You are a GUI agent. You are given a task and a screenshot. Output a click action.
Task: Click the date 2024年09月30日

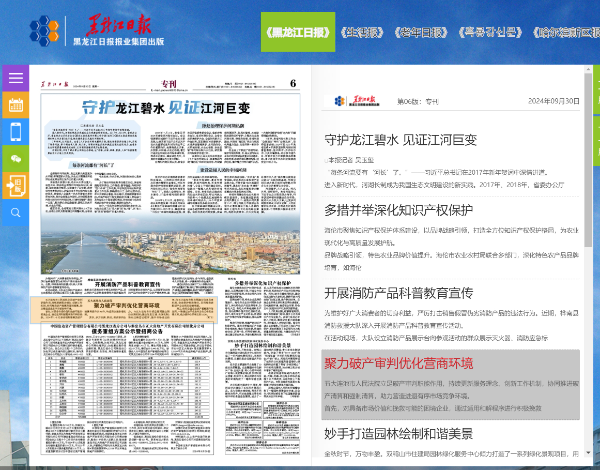tap(554, 101)
